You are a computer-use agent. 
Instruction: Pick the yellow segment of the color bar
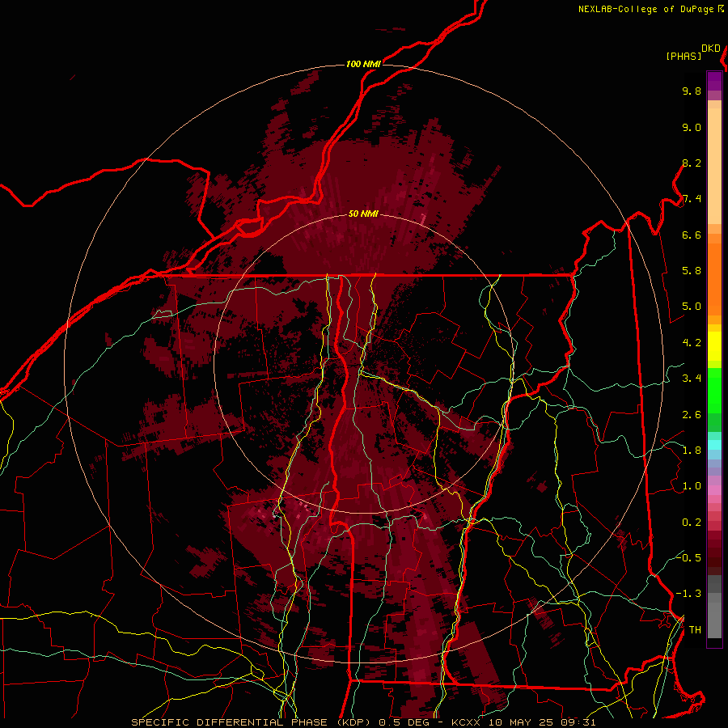pyautogui.click(x=714, y=346)
